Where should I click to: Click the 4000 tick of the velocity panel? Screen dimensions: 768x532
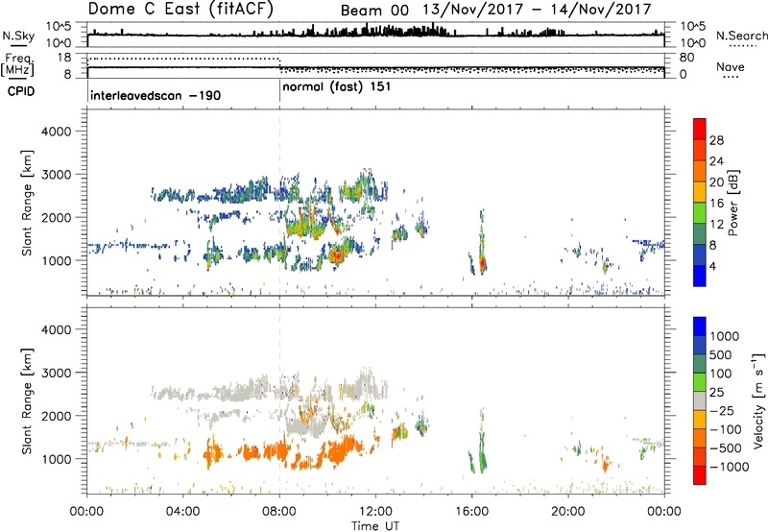(x=56, y=329)
